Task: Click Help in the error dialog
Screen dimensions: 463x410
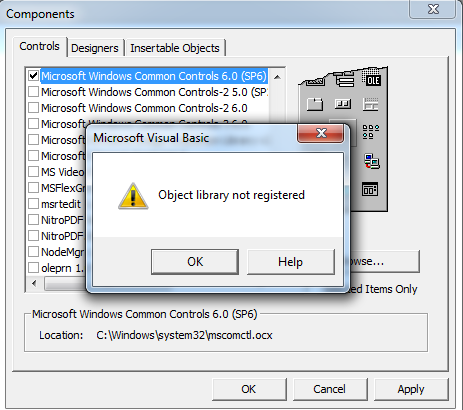Action: 291,262
